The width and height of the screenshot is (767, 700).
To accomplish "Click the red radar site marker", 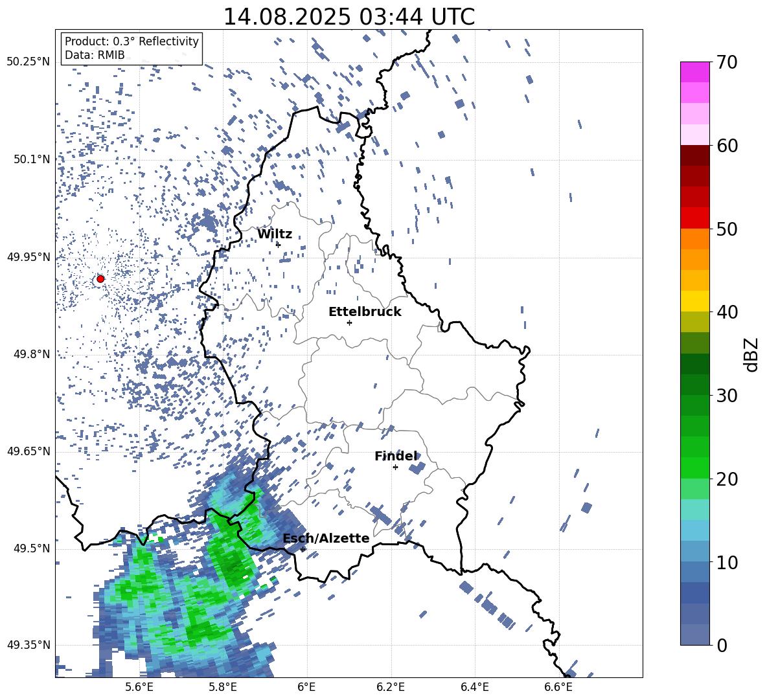I will click(x=100, y=278).
